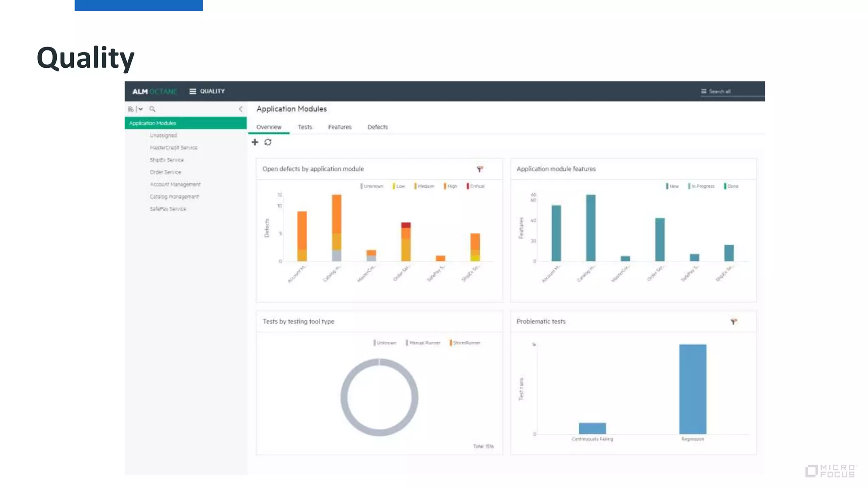Open the Defects tab

click(377, 127)
